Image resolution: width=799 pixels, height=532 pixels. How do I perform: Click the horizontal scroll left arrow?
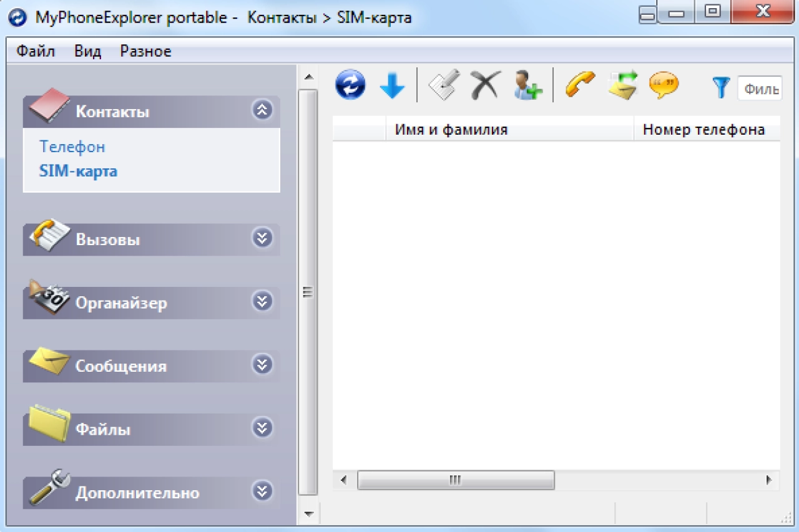(343, 480)
